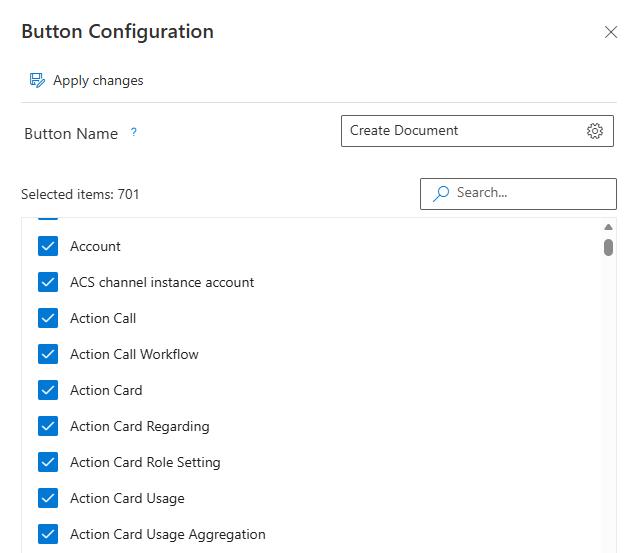The width and height of the screenshot is (637, 553).
Task: Uncheck the Account checkbox
Action: (48, 246)
